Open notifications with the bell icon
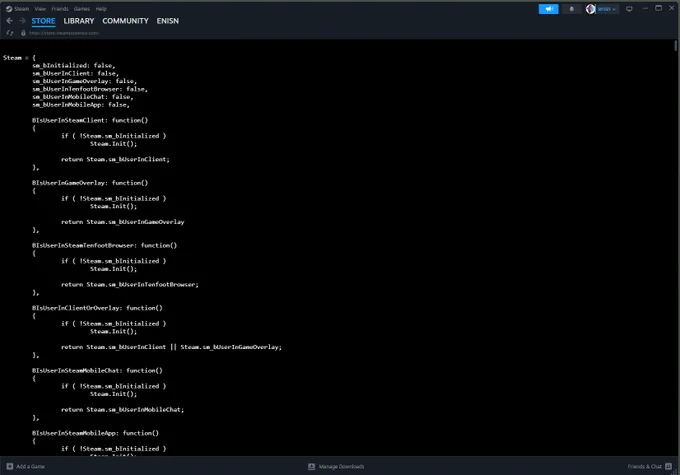 [572, 9]
